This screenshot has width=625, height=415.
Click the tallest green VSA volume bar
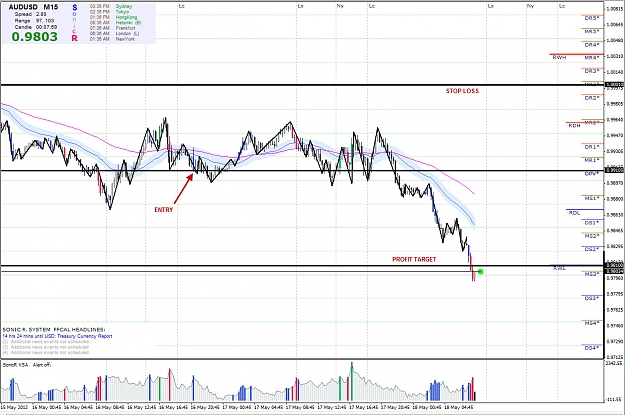coord(352,381)
